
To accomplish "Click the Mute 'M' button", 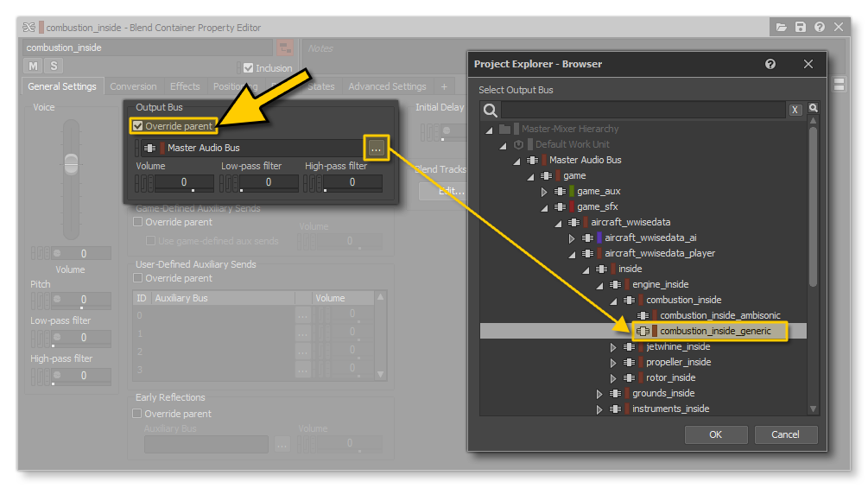I will (34, 67).
